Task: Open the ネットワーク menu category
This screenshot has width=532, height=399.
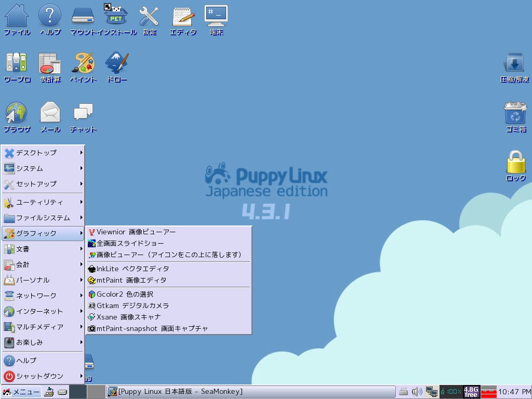Action: [43, 296]
